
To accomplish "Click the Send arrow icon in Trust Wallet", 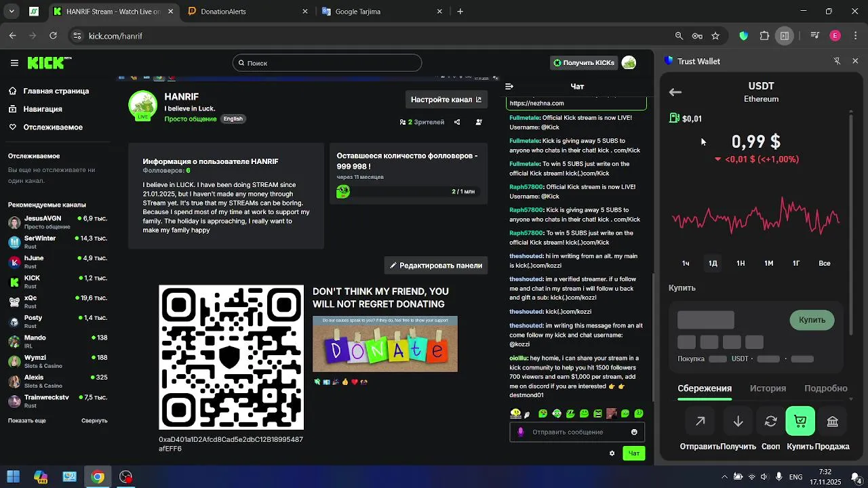I will pyautogui.click(x=701, y=422).
